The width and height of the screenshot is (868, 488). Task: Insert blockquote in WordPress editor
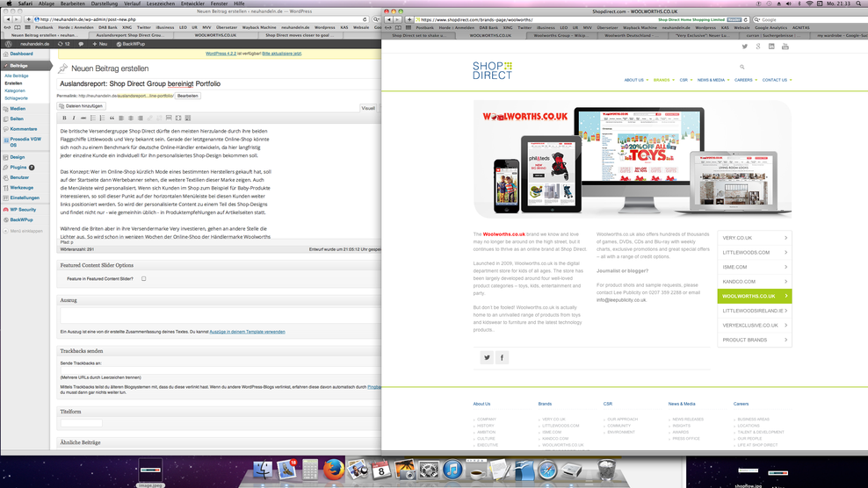click(x=112, y=118)
